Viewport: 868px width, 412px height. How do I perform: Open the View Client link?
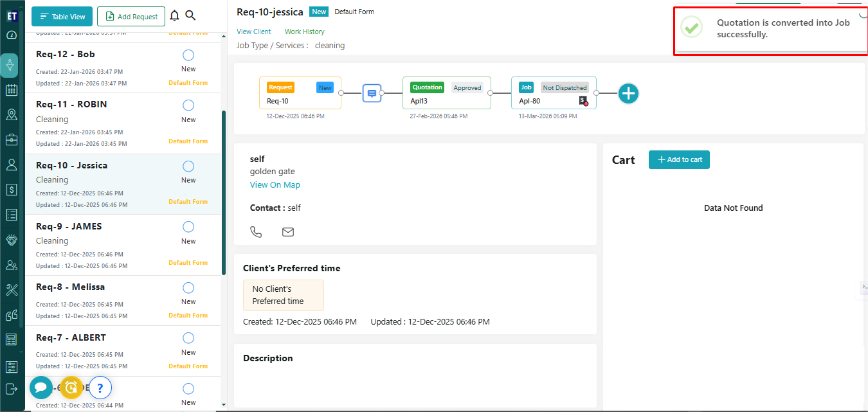253,31
